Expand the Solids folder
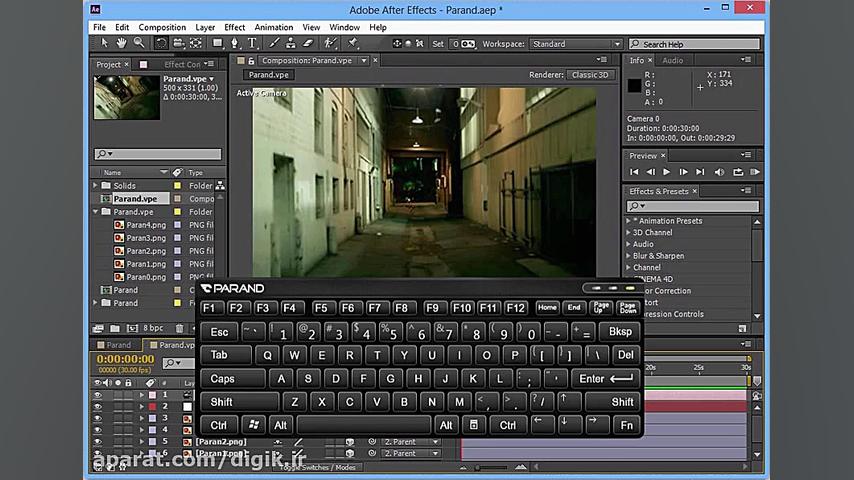 96,186
